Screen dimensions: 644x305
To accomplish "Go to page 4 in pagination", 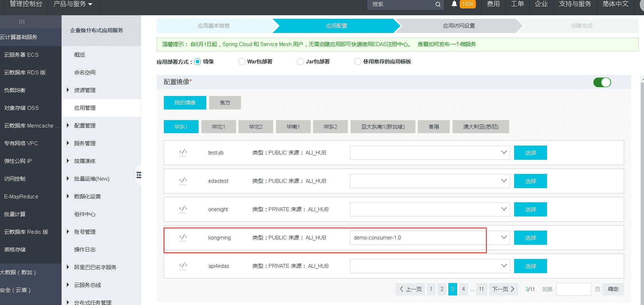I will 463,289.
